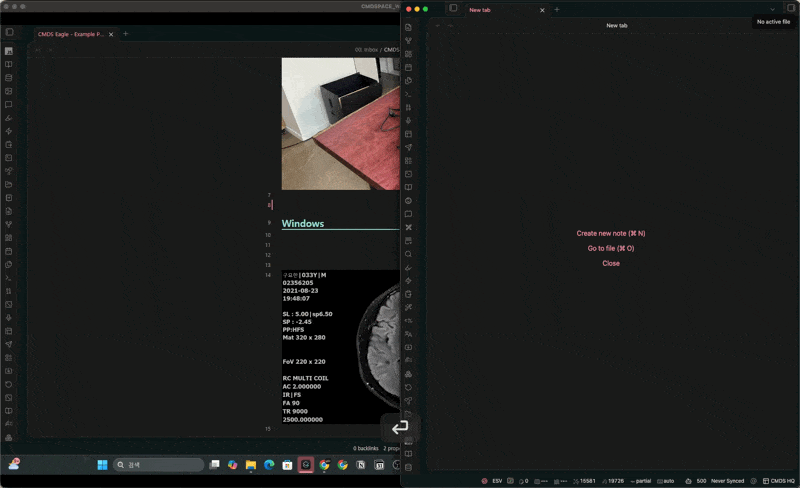Click folder icon in left window ribbon
The height and width of the screenshot is (488, 800).
click(x=9, y=184)
